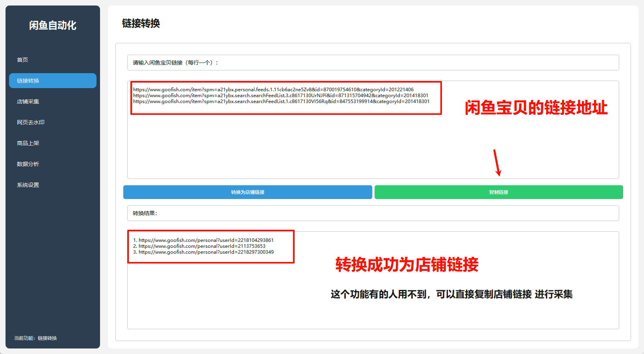Click the green 复制链接 button
Screen dimensions: 644x354
pyautogui.click(x=499, y=192)
